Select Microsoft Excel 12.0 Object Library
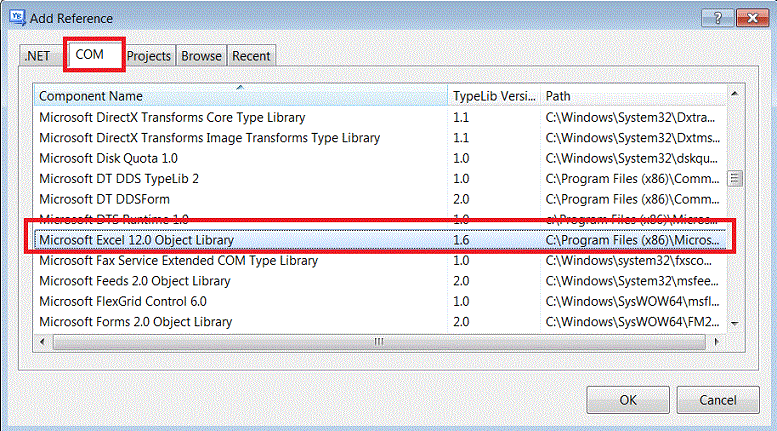 point(380,240)
